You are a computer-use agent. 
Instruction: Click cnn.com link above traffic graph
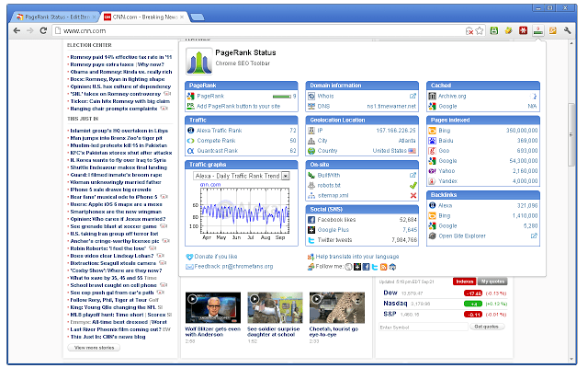210,185
